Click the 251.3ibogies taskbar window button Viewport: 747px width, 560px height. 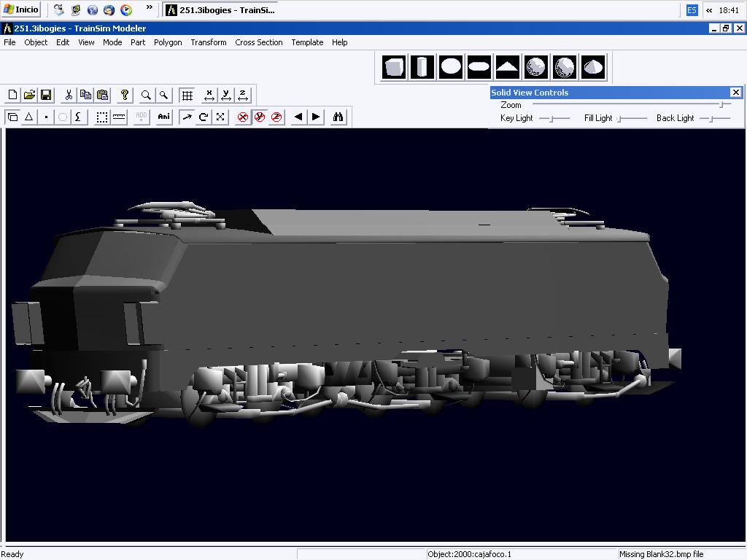[x=220, y=10]
